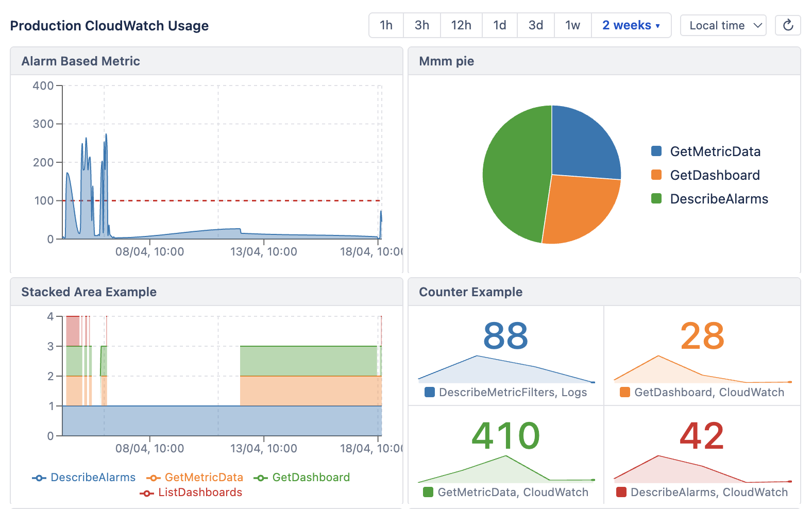Click the red dashed alarm threshold line
Viewport: 812px width, 509px height.
tap(222, 200)
